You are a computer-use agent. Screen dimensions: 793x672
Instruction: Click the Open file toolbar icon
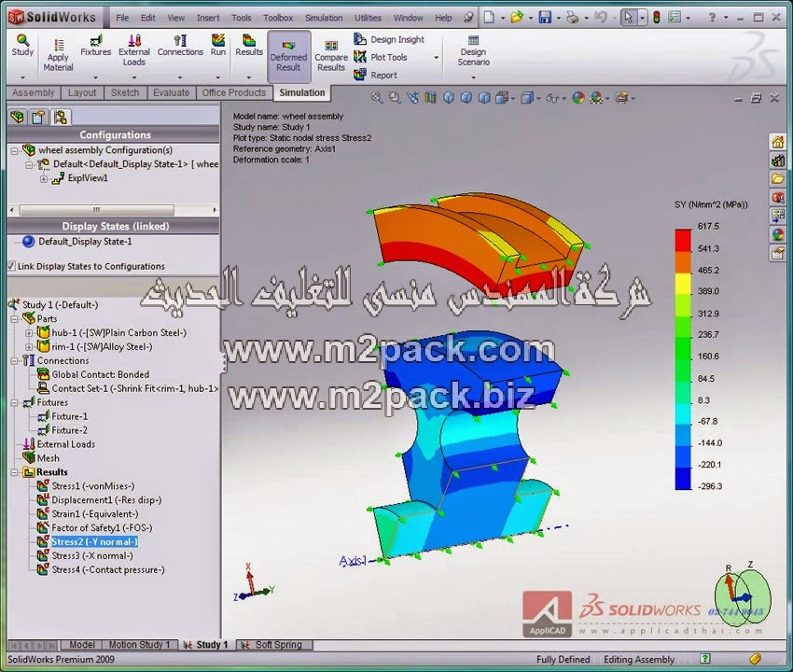coord(516,18)
